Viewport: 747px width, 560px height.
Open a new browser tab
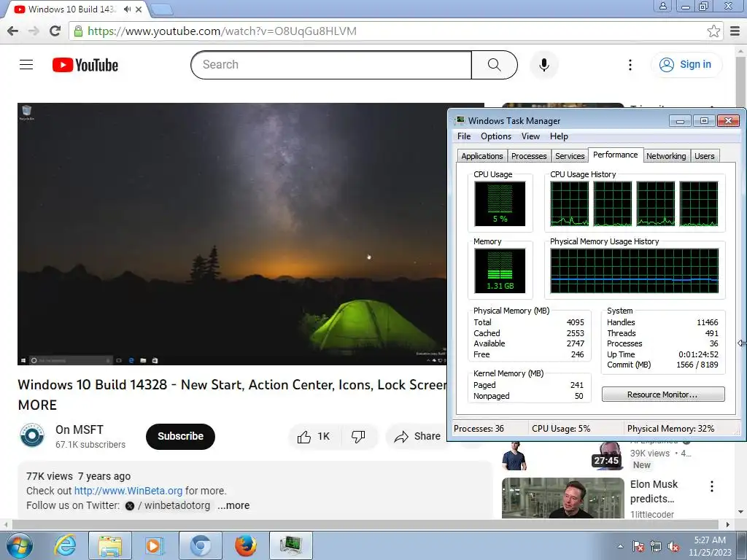point(161,9)
